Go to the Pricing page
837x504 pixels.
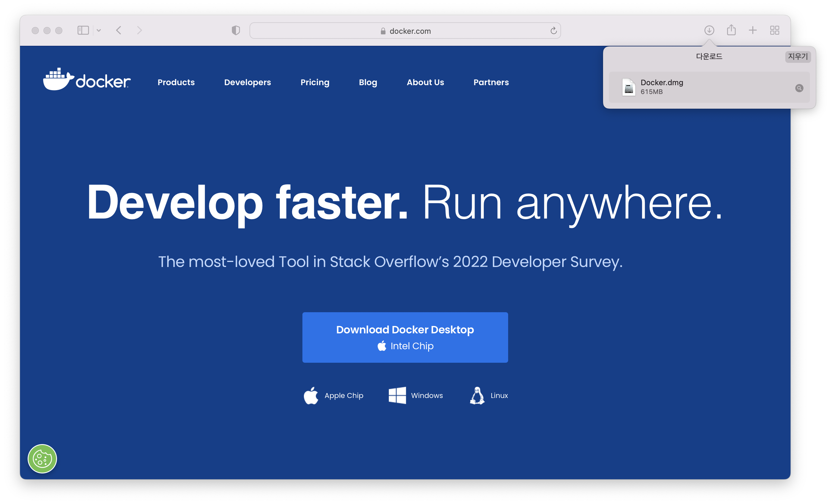[315, 83]
